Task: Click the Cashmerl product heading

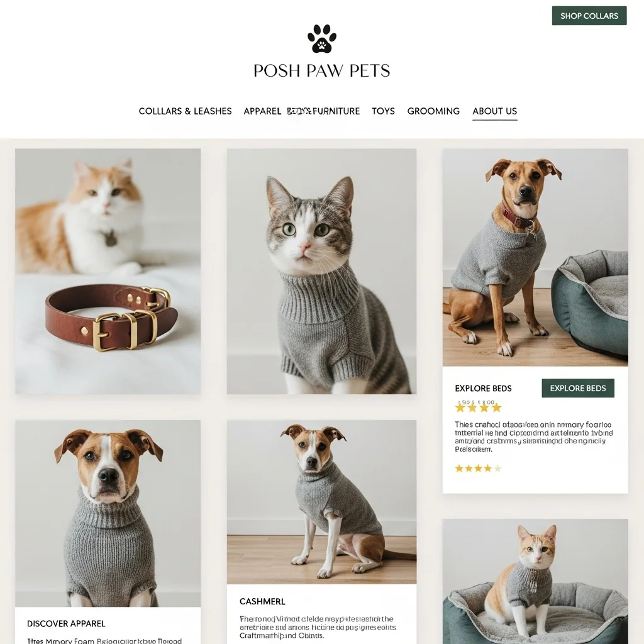Action: click(x=262, y=601)
